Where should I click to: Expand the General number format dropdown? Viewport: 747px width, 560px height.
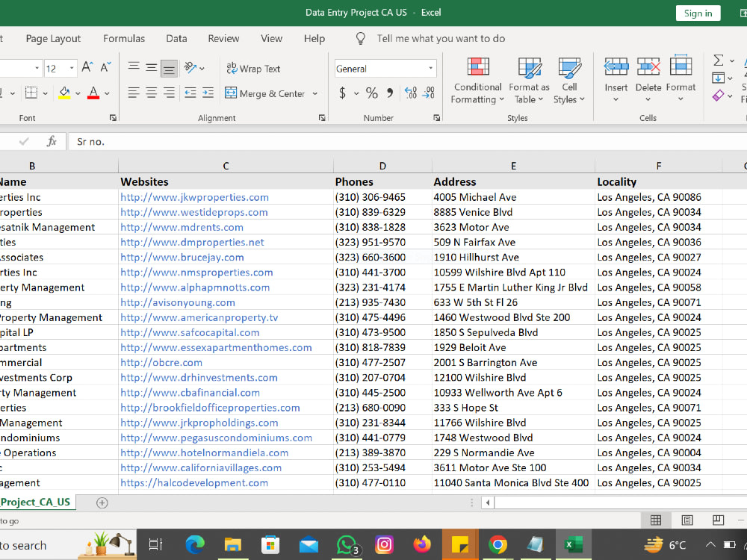tap(431, 69)
